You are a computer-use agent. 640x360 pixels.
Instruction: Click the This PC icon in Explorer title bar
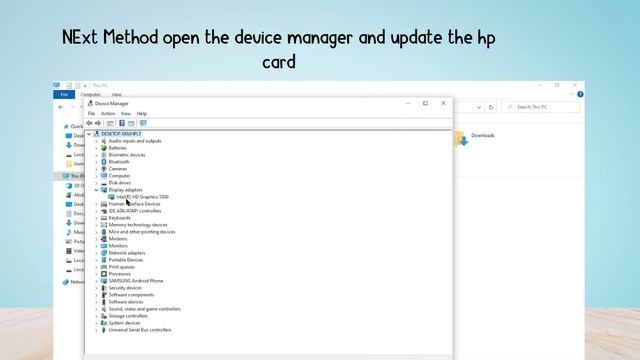(x=56, y=85)
